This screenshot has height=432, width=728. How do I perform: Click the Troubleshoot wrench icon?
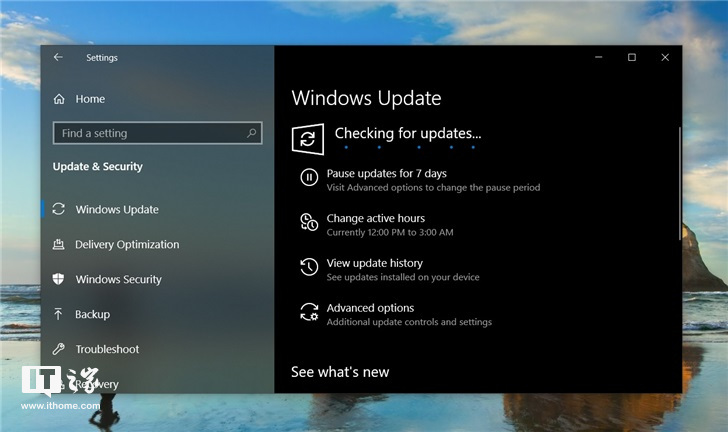[58, 349]
